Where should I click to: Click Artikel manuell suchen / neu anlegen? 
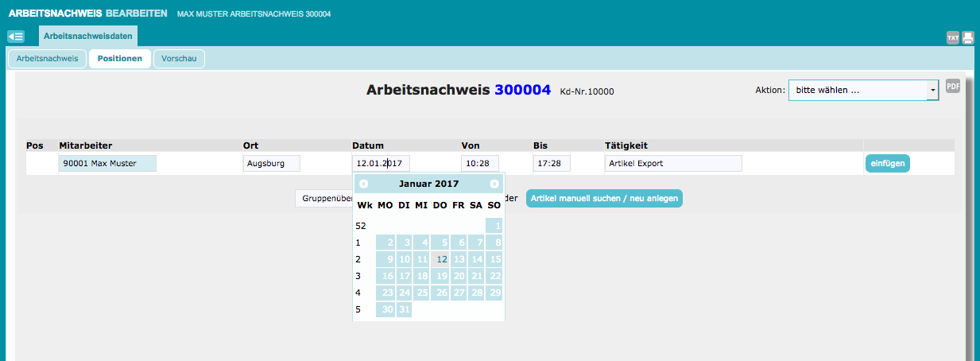click(x=604, y=199)
